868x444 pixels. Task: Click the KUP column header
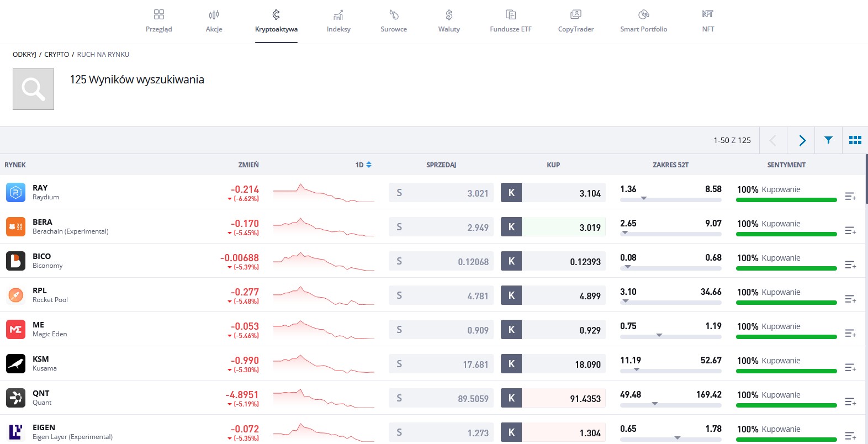point(553,165)
